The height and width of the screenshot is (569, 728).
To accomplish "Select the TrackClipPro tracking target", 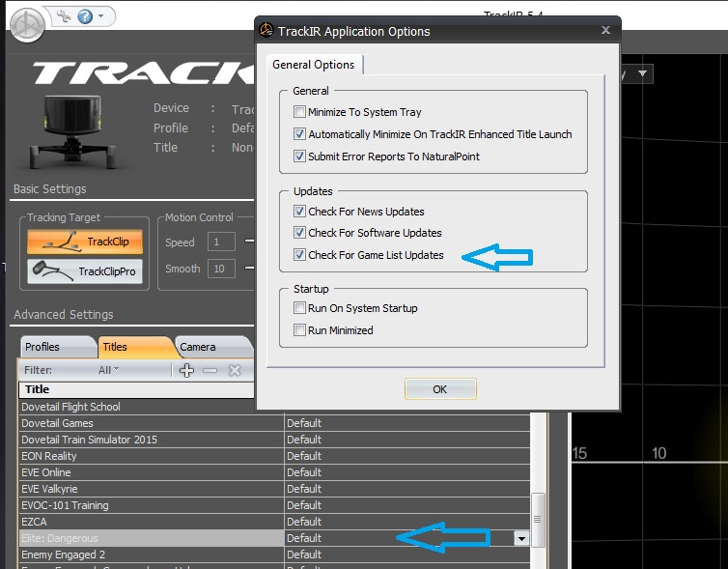I will pos(85,270).
